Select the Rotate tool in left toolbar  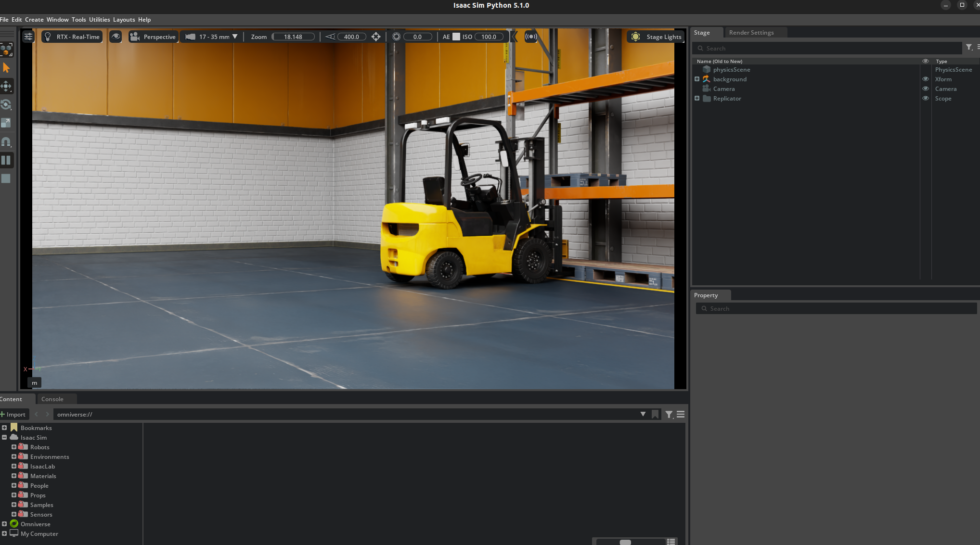click(x=6, y=104)
